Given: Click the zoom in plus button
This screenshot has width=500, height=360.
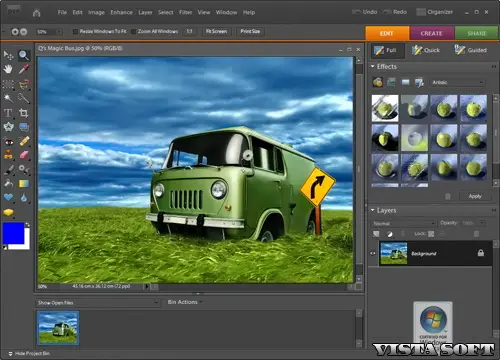Looking at the screenshot, I should click(15, 32).
